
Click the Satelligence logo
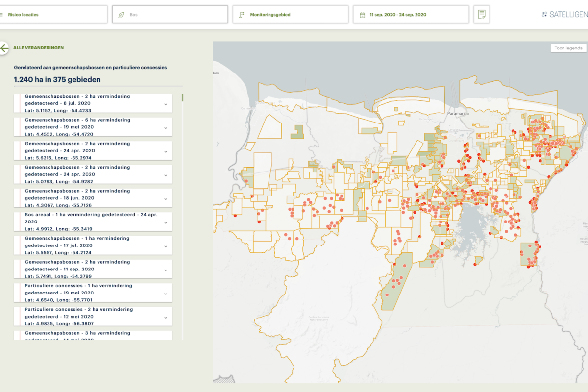pos(564,15)
